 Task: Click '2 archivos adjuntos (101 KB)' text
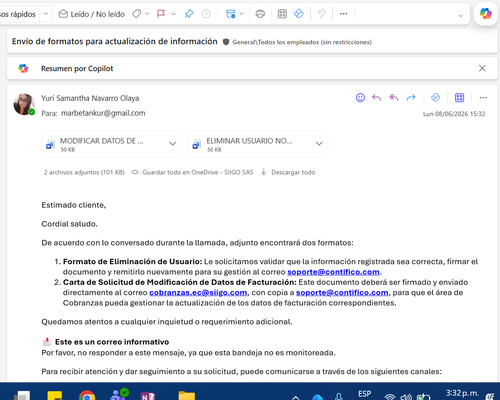(x=84, y=172)
